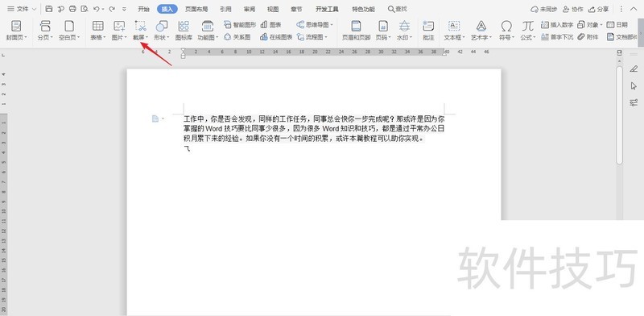Click the 截屏 screenshot tool

pyautogui.click(x=140, y=31)
